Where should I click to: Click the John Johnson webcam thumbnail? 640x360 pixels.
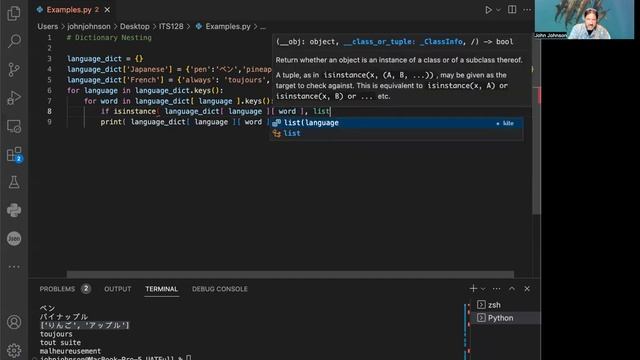(x=584, y=20)
